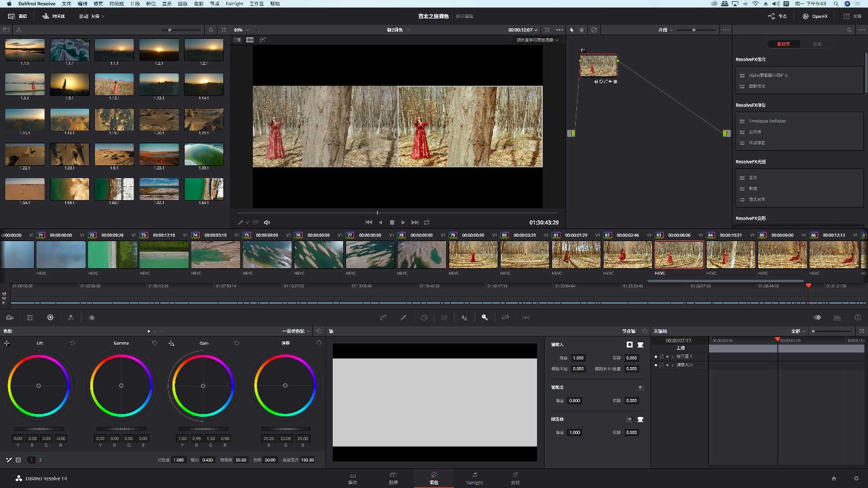
Task: Open the Sizing palette icon
Action: point(505,317)
